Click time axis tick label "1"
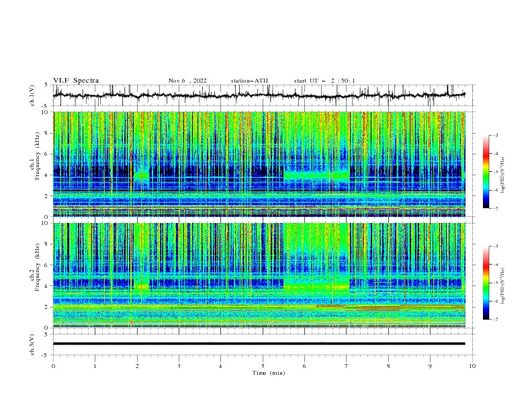Image resolution: width=532 pixels, height=411 pixels. pos(95,366)
